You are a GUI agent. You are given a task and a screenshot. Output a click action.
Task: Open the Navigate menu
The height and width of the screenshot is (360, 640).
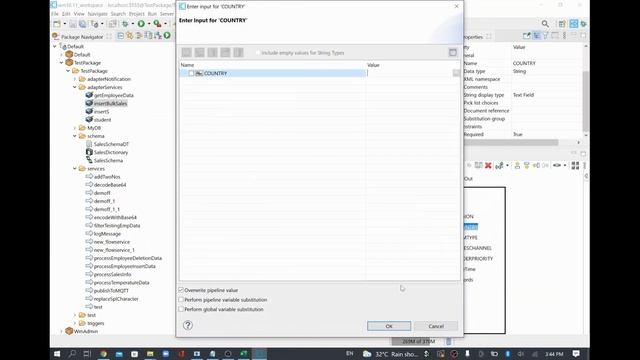(98, 14)
